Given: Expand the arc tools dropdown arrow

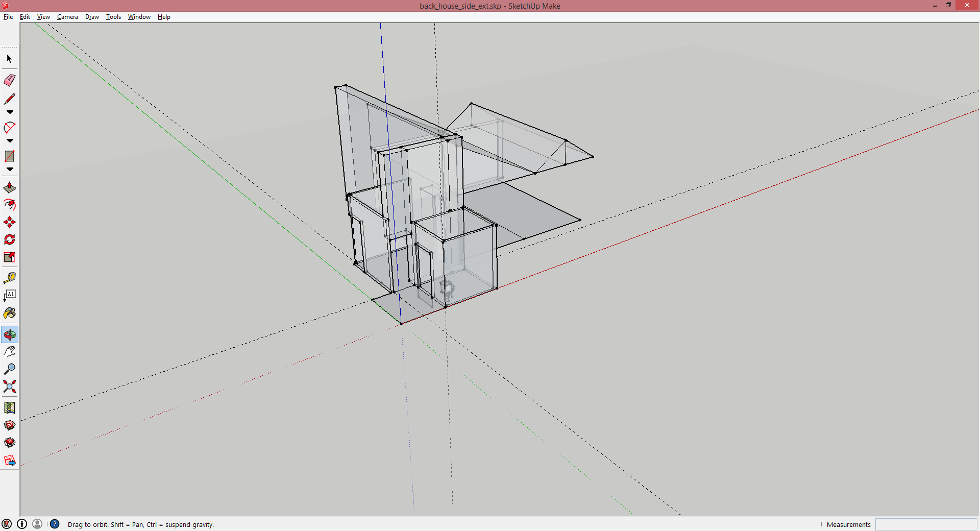Looking at the screenshot, I should pos(10,141).
